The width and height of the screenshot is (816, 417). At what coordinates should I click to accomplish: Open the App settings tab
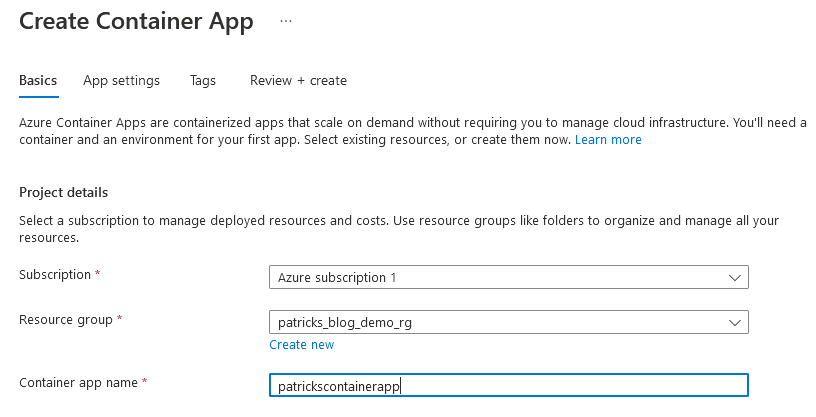pyautogui.click(x=121, y=81)
